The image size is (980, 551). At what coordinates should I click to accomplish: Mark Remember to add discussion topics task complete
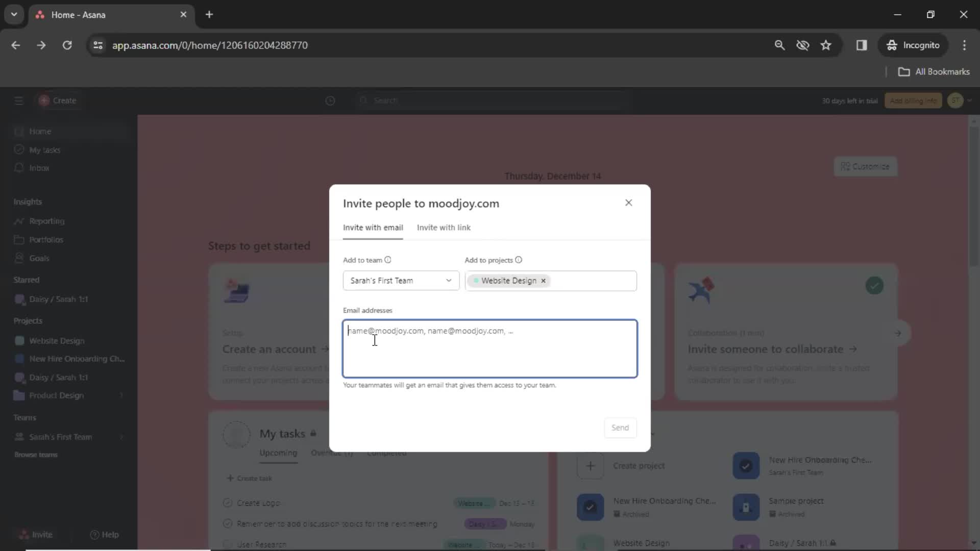pyautogui.click(x=228, y=523)
